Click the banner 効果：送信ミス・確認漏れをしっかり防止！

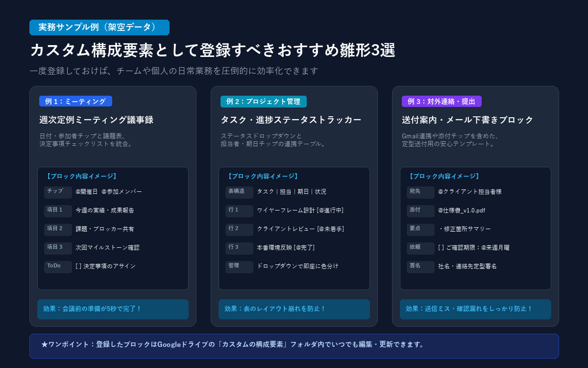pos(475,309)
